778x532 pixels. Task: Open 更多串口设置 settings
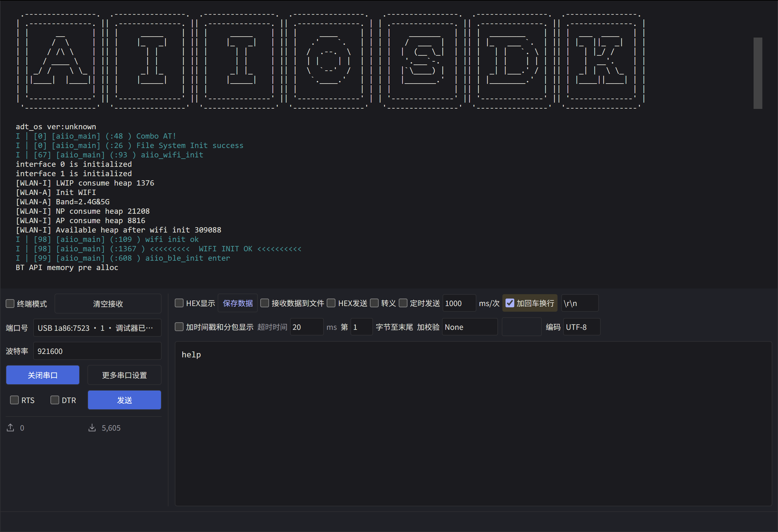(x=124, y=375)
